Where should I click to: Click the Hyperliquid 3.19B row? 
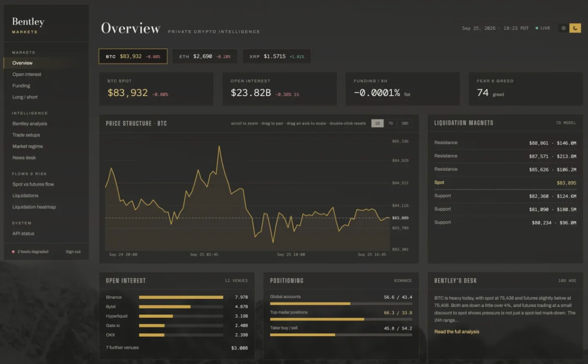point(177,316)
